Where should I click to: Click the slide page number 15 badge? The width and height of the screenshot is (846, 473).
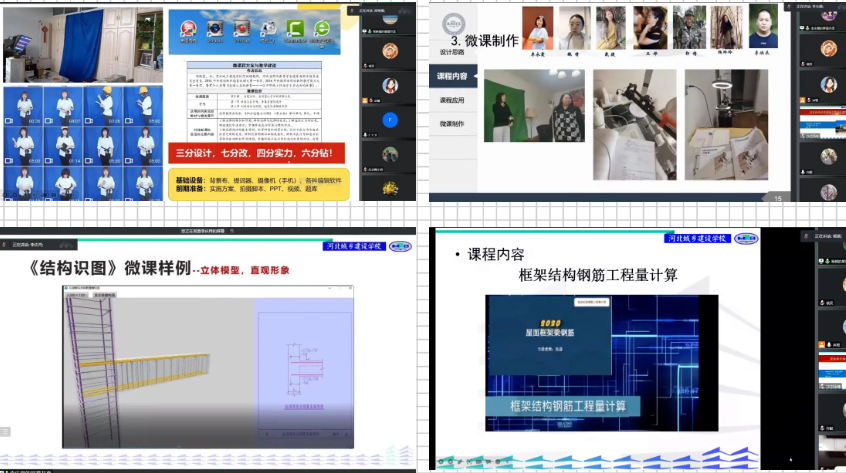[777, 198]
